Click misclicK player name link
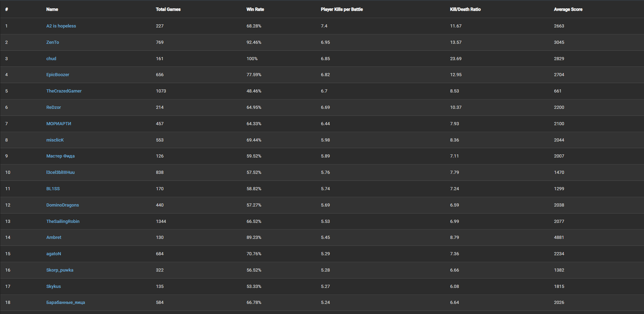 [55, 140]
